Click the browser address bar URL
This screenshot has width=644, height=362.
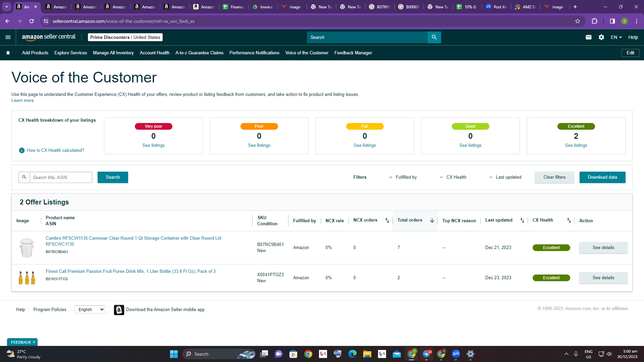point(124,21)
